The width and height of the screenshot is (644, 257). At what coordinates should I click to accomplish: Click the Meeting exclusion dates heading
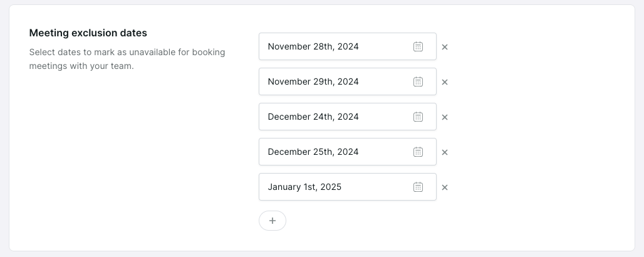point(88,33)
